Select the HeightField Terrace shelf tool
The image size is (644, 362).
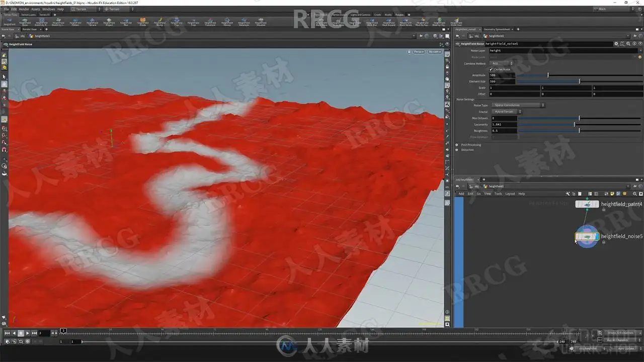coord(92,22)
